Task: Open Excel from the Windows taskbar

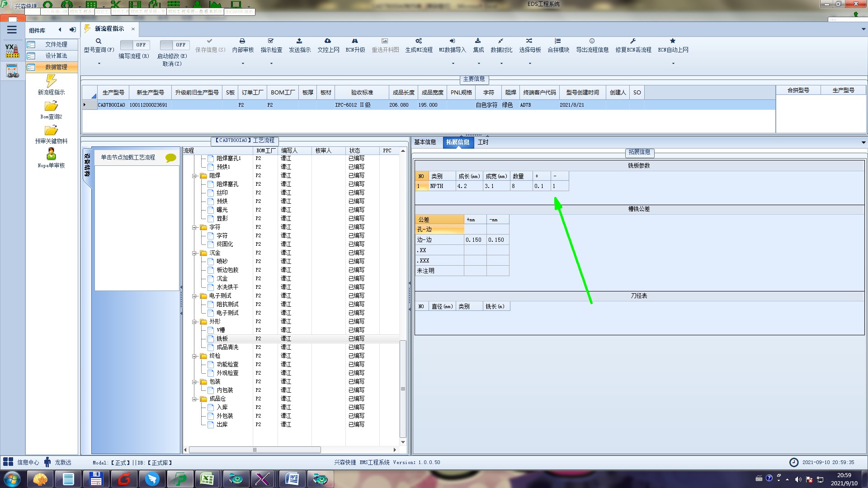Action: coord(207,479)
